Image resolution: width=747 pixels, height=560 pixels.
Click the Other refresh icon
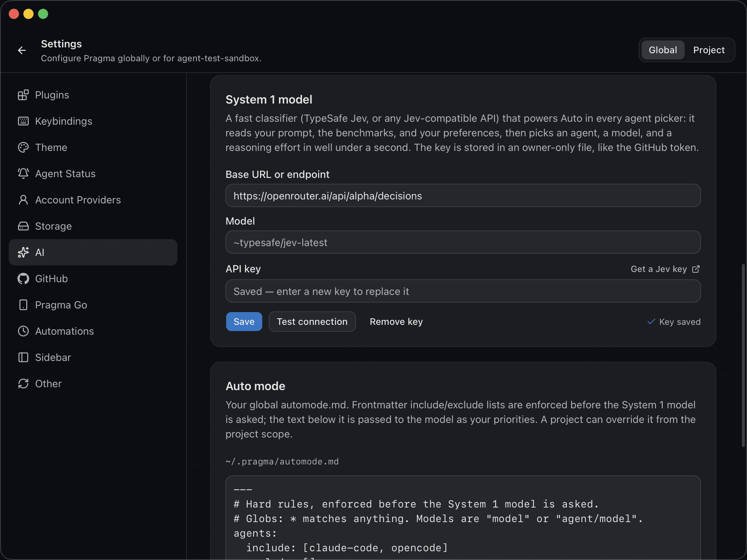(23, 384)
